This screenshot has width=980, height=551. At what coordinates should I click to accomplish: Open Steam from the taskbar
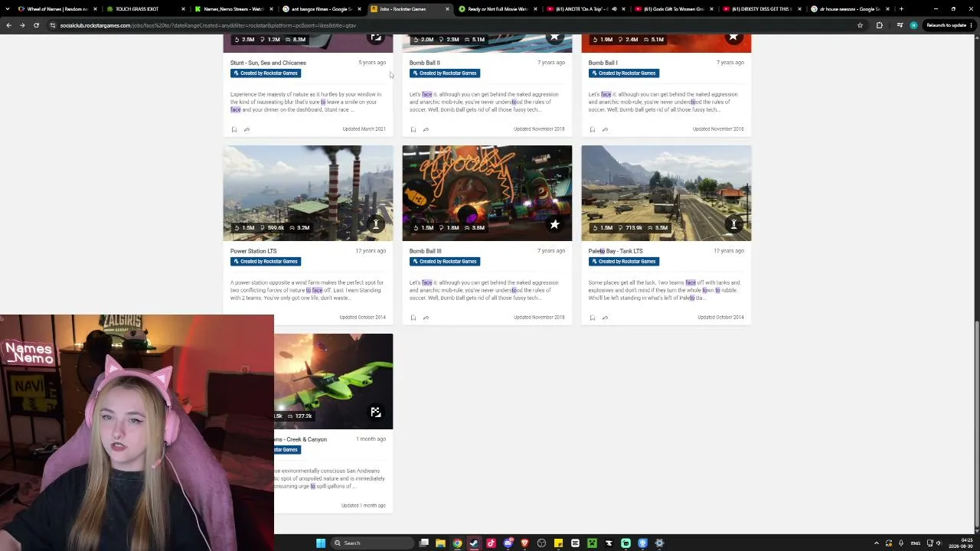(x=474, y=543)
